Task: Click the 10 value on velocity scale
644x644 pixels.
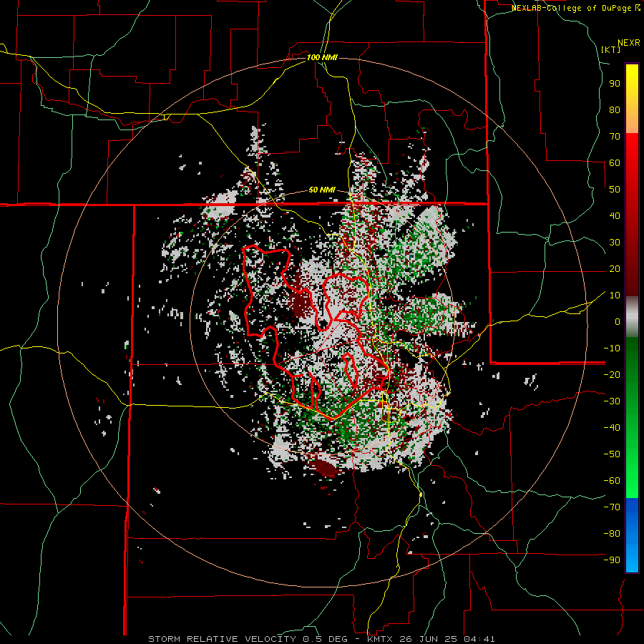Action: tap(615, 296)
